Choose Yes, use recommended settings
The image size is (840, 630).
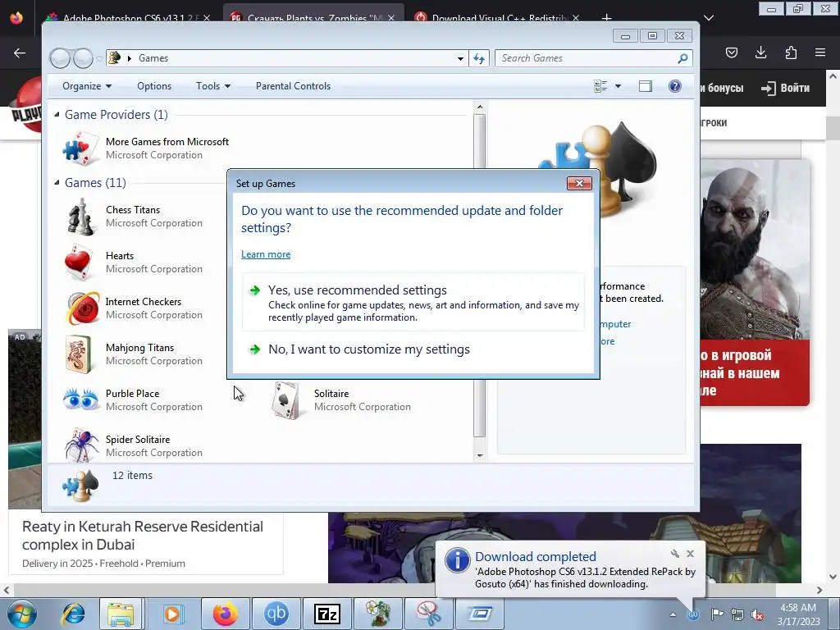point(413,302)
